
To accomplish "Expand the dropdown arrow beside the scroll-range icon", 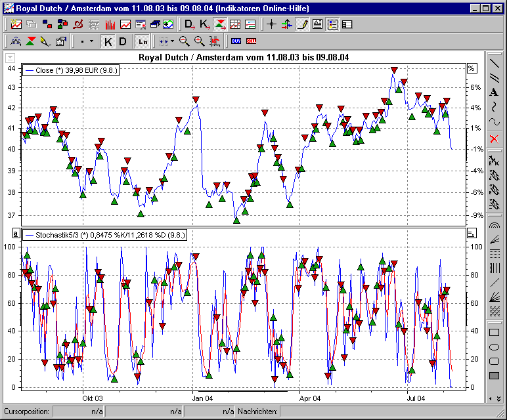I will [x=172, y=41].
